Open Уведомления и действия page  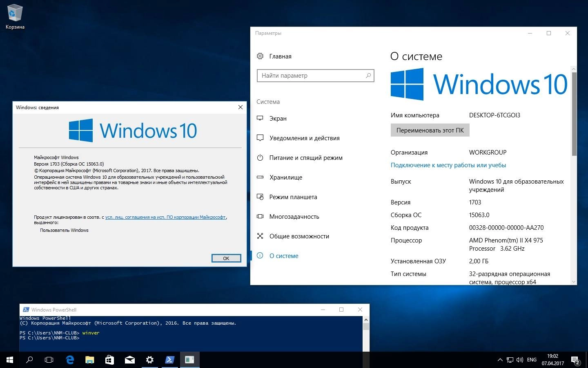305,138
